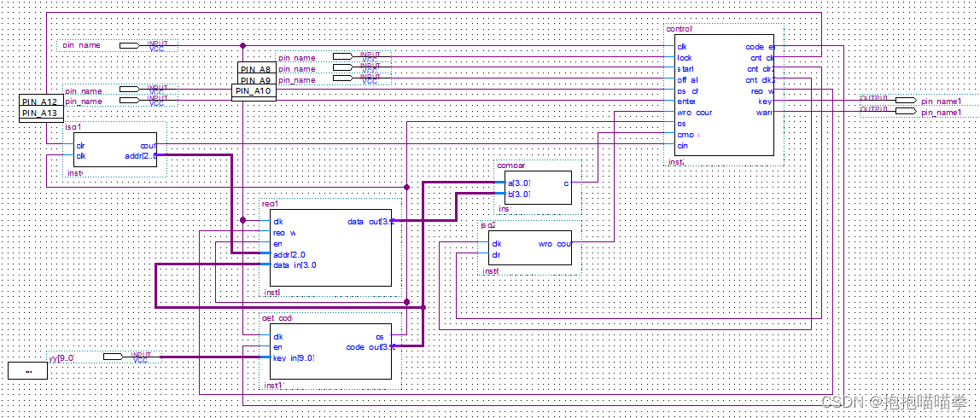The height and width of the screenshot is (418, 980).
Task: Click the wro_cour input on control block
Action: tap(694, 113)
